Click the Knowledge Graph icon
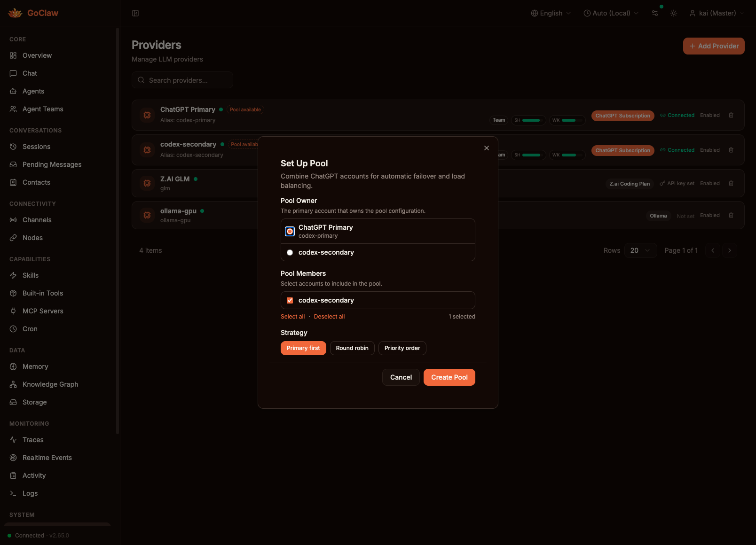Screen dimensions: 756x545 (13, 384)
